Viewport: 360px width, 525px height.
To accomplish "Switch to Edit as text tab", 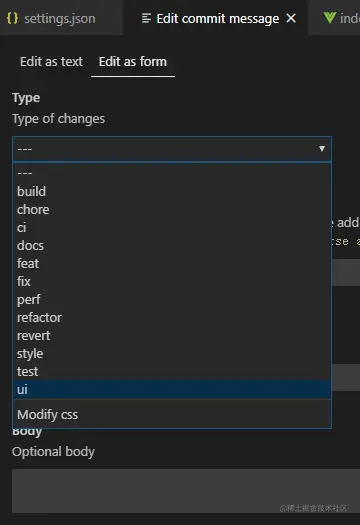I will [51, 62].
